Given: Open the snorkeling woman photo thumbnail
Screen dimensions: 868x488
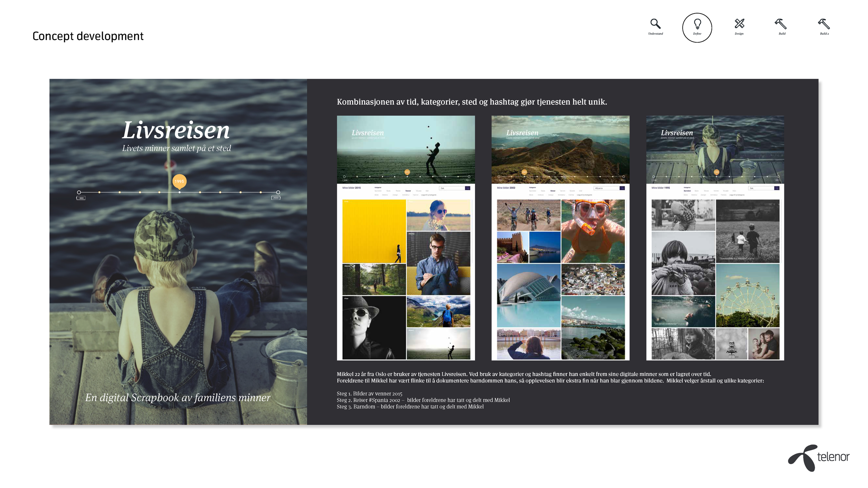Looking at the screenshot, I should click(593, 231).
